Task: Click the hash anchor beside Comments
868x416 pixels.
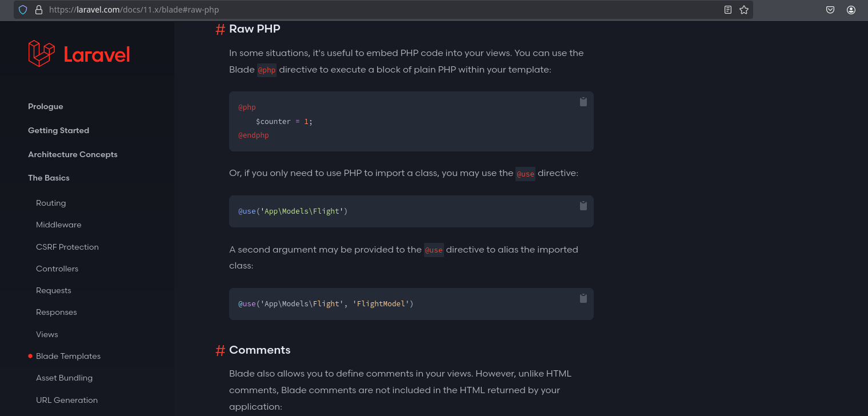Action: (x=220, y=350)
